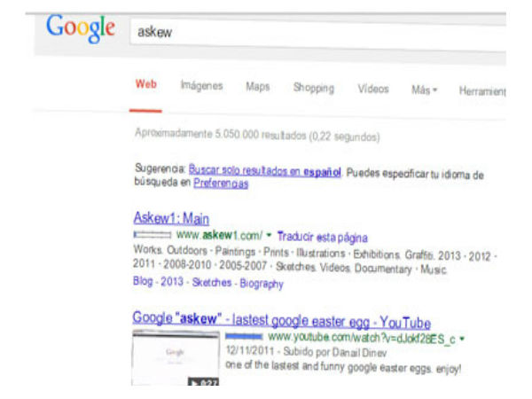Open the Blog sitelink
Screen dimensions: 532x399
[x=143, y=281]
